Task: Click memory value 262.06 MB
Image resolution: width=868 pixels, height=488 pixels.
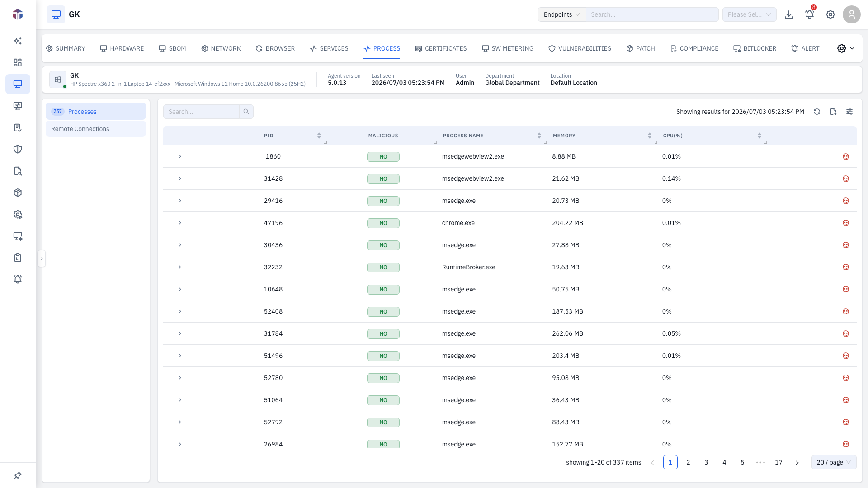Action: tap(567, 333)
